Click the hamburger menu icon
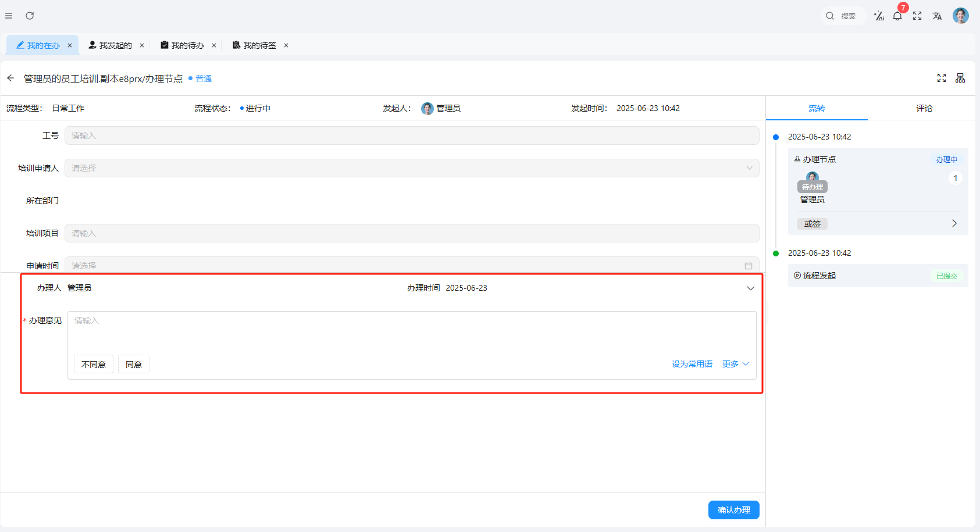980x532 pixels. pyautogui.click(x=9, y=16)
